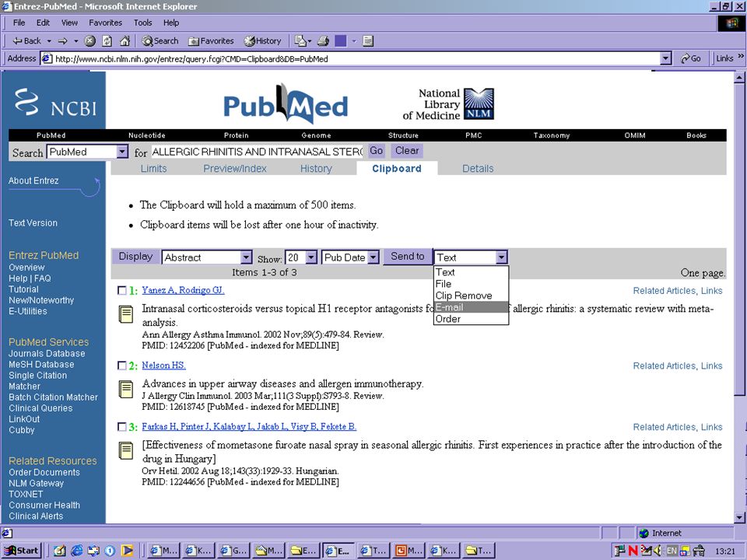The image size is (747, 560).
Task: Click Windows Start button
Action: pos(22,551)
